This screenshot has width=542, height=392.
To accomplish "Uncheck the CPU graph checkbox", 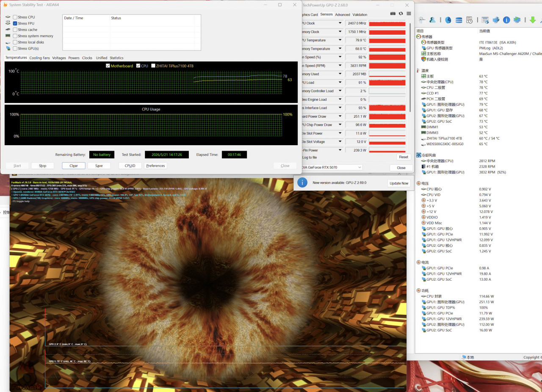I will (138, 66).
